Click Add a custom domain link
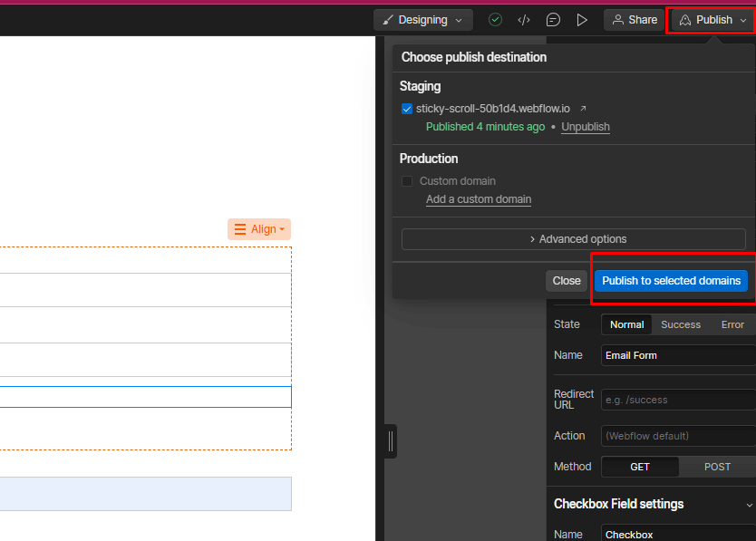The image size is (756, 541). coord(479,199)
